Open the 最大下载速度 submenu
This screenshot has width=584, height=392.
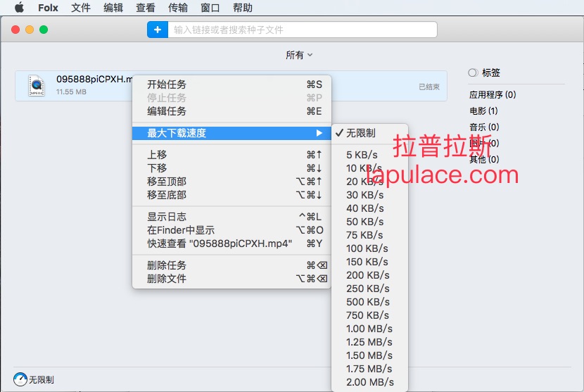(x=231, y=133)
